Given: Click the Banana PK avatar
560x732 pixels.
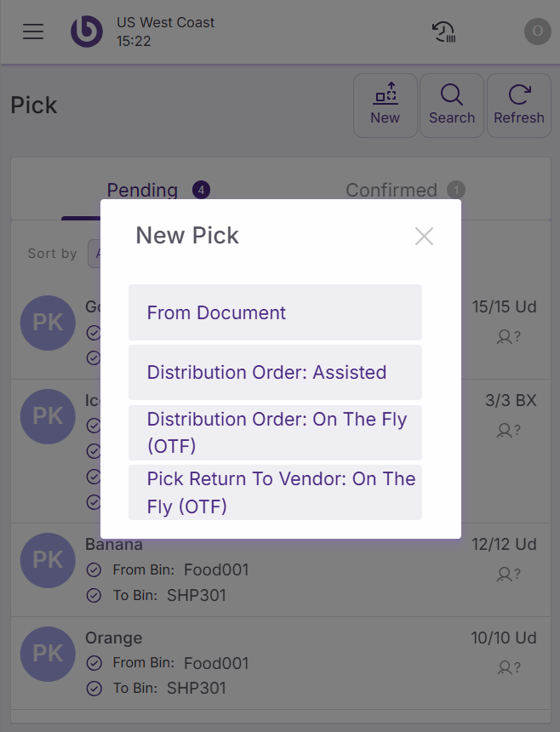Looking at the screenshot, I should (x=48, y=560).
